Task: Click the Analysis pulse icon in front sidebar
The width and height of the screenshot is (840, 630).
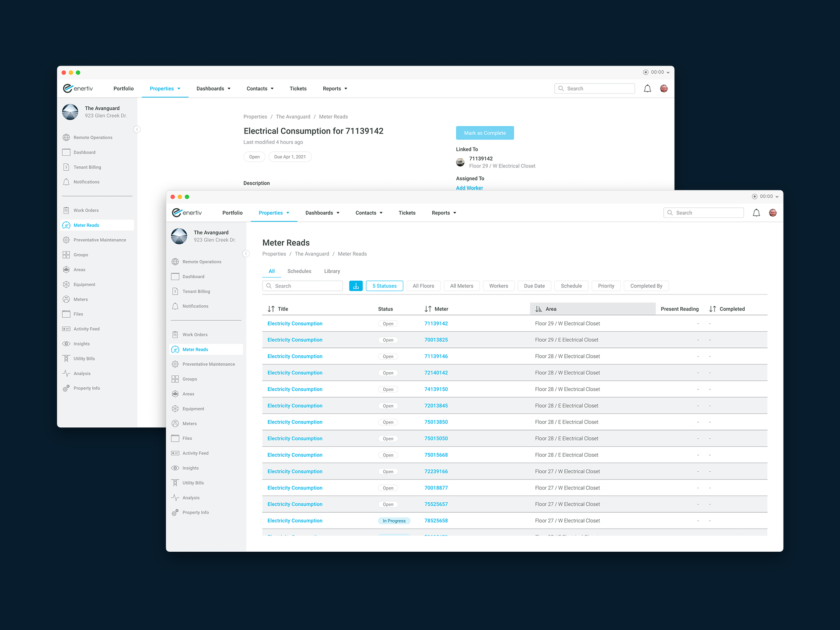Action: (175, 498)
